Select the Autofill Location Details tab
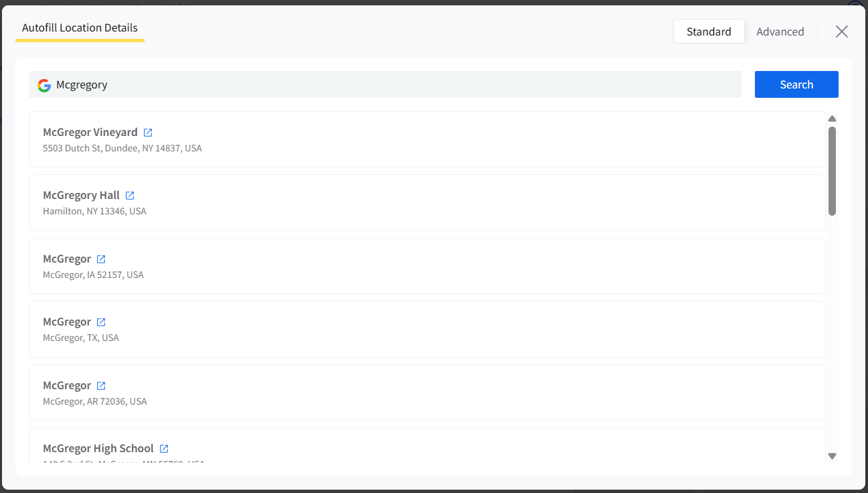868x493 pixels. click(80, 28)
